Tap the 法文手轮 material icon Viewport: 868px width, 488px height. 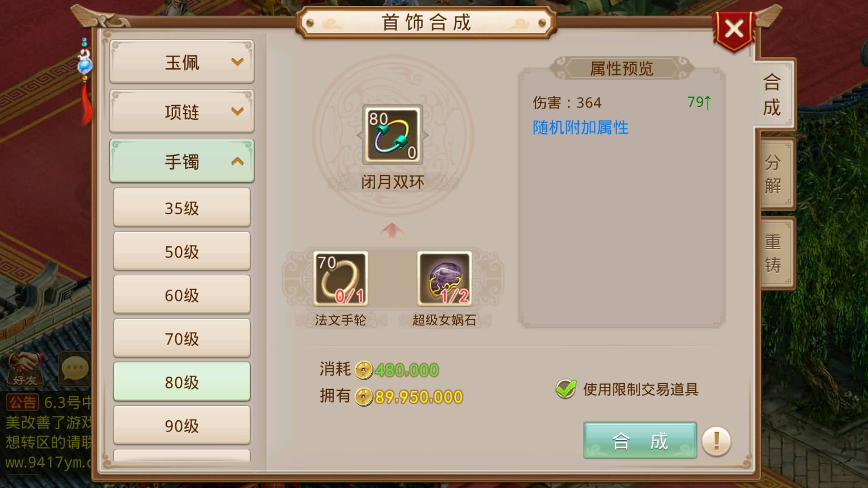click(x=340, y=279)
